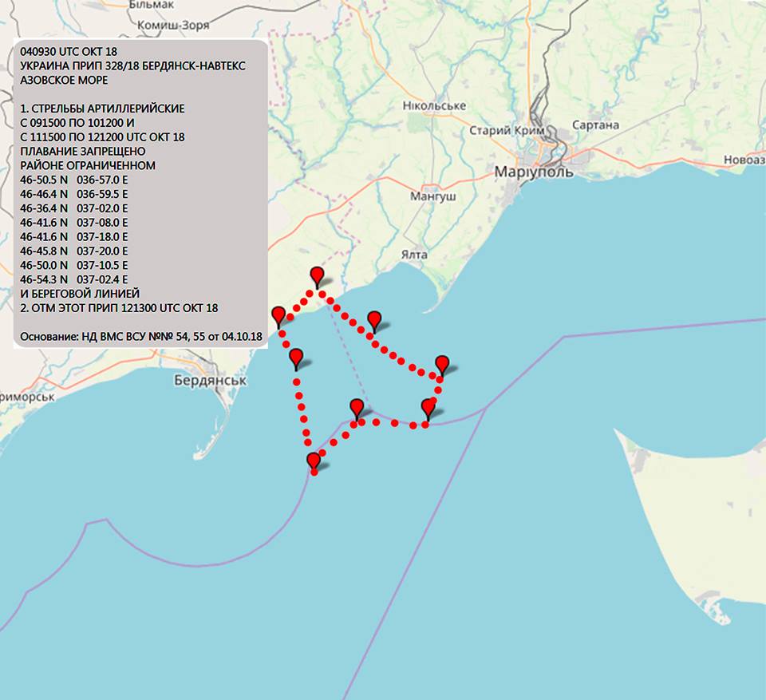
Task: Select the southeast corner pin of the zone
Action: pyautogui.click(x=428, y=408)
